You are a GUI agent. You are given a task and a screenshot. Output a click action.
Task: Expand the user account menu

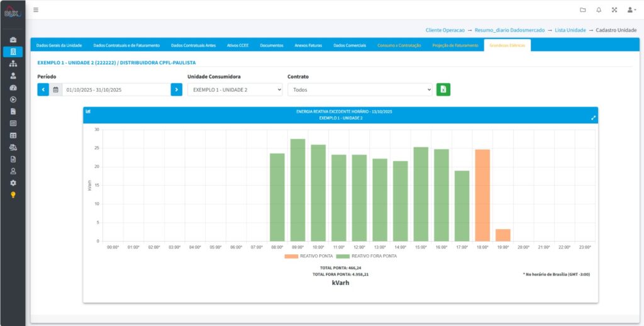(x=631, y=10)
